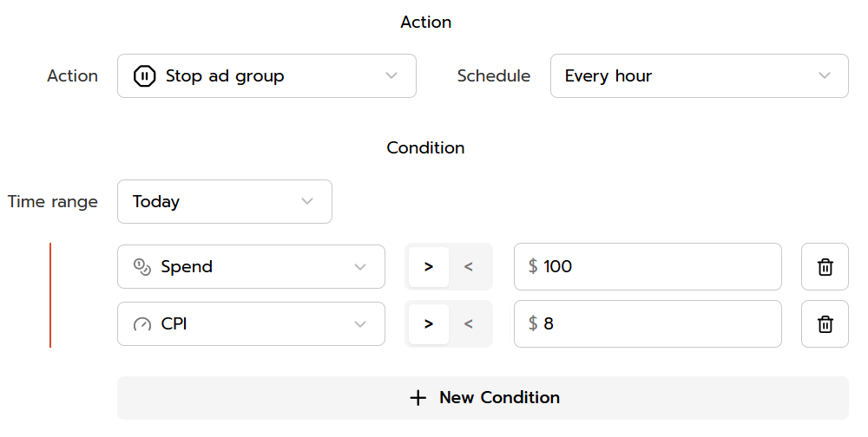This screenshot has height=437, width=868.
Task: Click the Schedule dropdown chevron arrow
Action: click(x=825, y=76)
